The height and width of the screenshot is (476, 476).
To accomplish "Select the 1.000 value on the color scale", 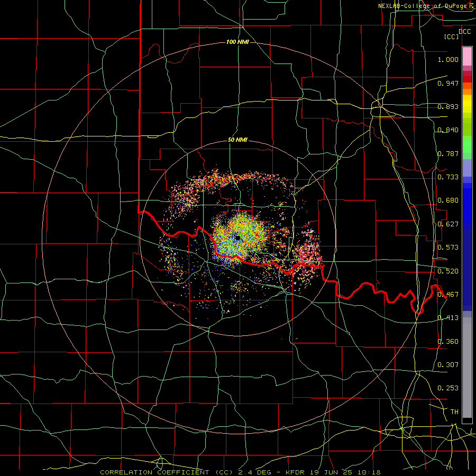I will pyautogui.click(x=448, y=59).
